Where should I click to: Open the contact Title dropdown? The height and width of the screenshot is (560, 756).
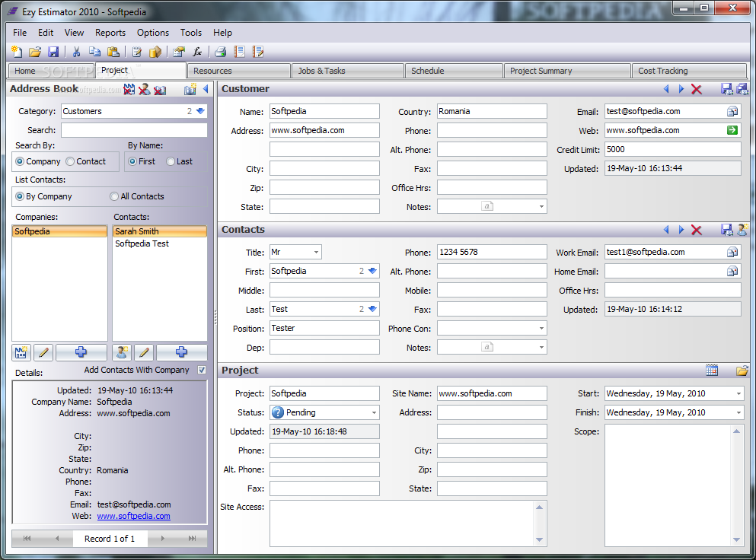pyautogui.click(x=316, y=252)
